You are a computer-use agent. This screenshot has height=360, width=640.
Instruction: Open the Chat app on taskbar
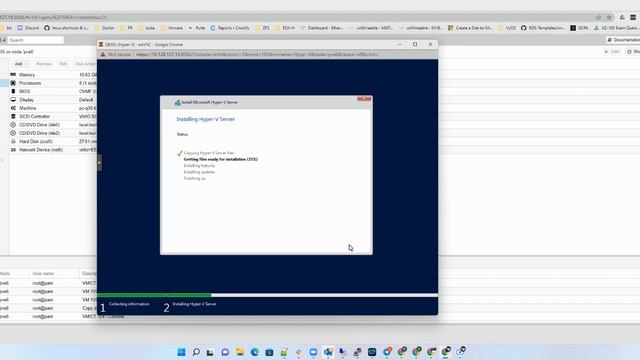(x=225, y=352)
